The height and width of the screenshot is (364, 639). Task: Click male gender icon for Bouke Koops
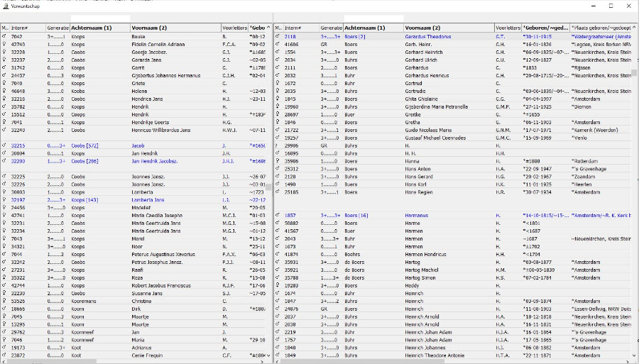(x=4, y=36)
